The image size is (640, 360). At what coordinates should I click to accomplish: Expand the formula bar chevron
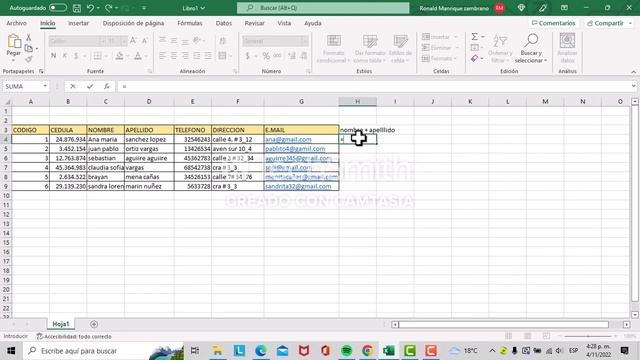(x=633, y=86)
